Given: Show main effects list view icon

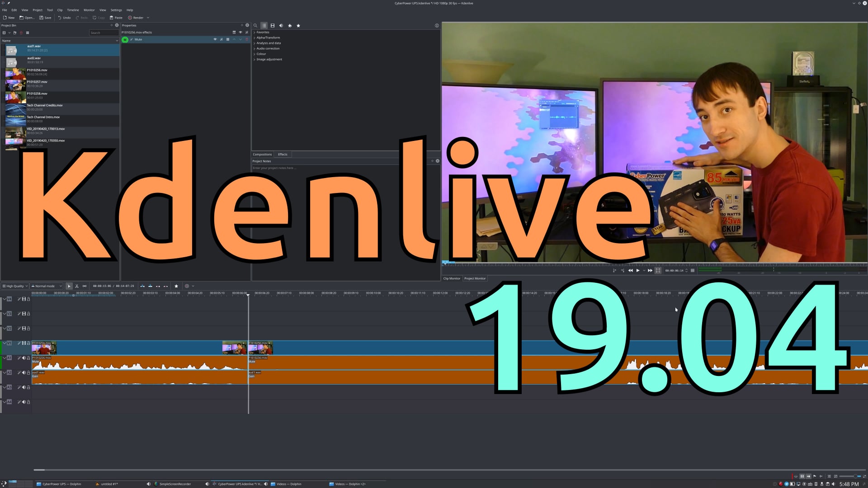Looking at the screenshot, I should 264,26.
